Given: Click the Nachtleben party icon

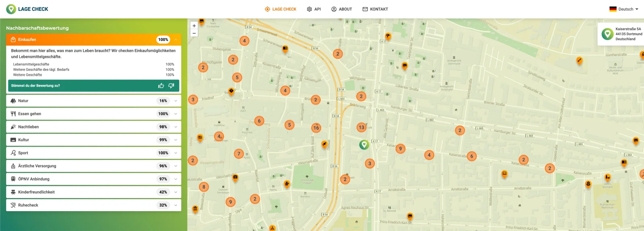Looking at the screenshot, I should pyautogui.click(x=13, y=127).
